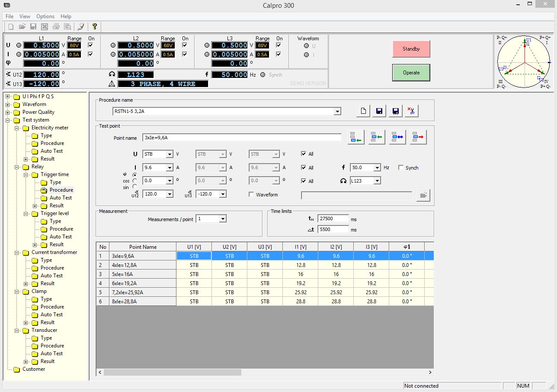Screen dimensions: 557x392
Task: Click the Print preview toolbar icon
Action: coord(67,26)
